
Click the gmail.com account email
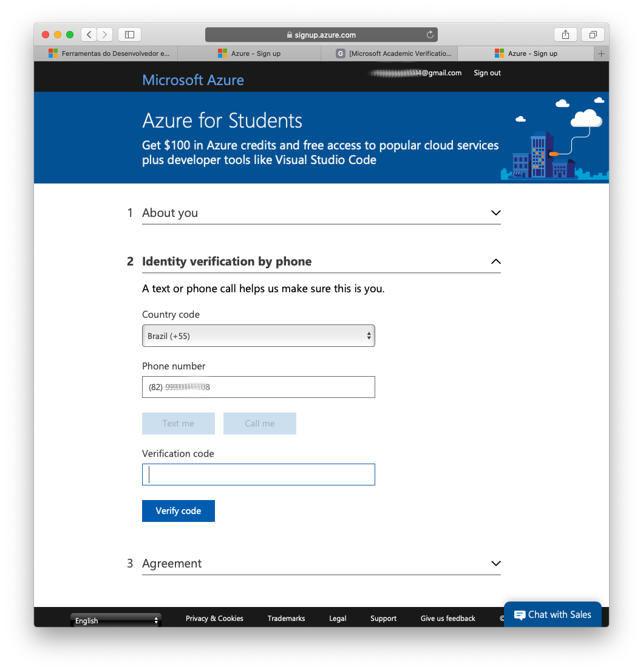(415, 73)
